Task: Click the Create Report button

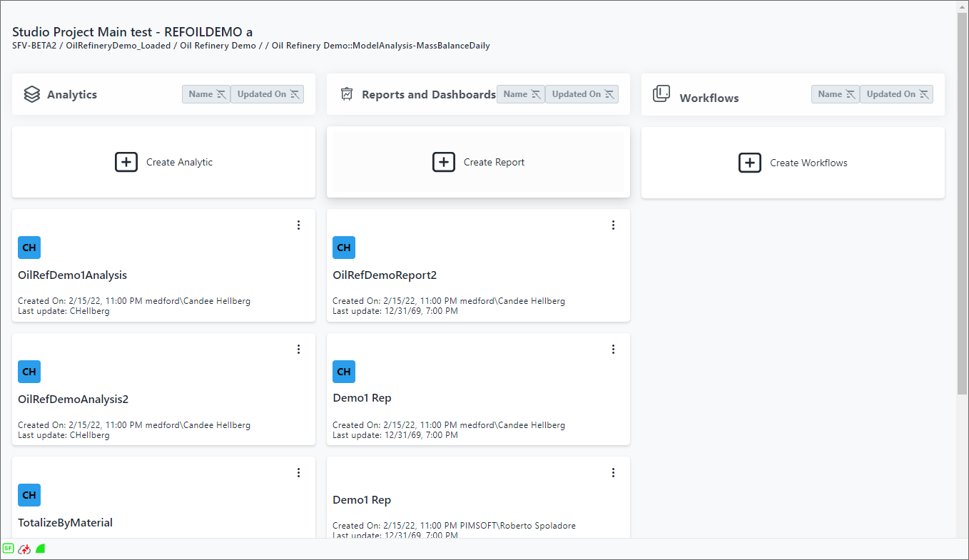Action: [478, 162]
